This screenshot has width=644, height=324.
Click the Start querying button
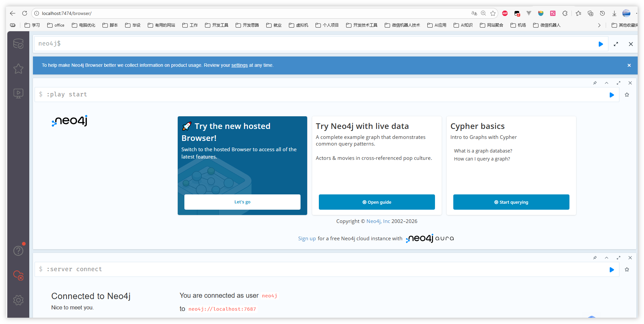coord(511,202)
